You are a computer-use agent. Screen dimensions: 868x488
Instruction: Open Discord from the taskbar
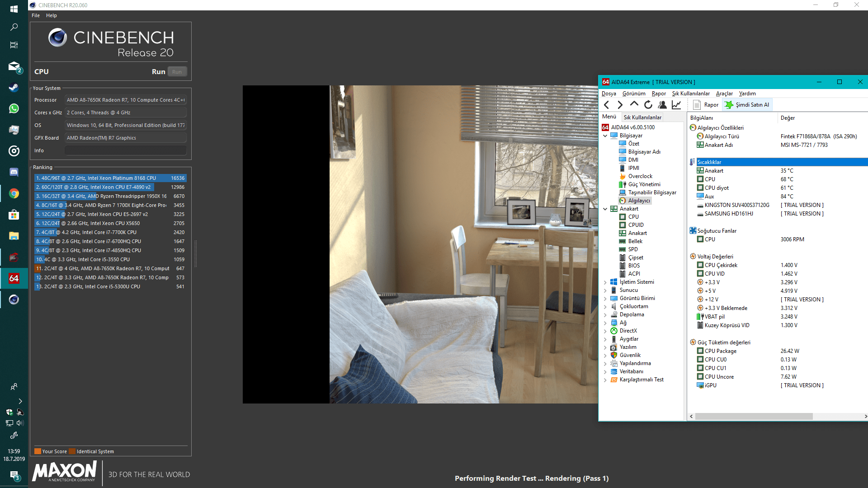coord(14,172)
